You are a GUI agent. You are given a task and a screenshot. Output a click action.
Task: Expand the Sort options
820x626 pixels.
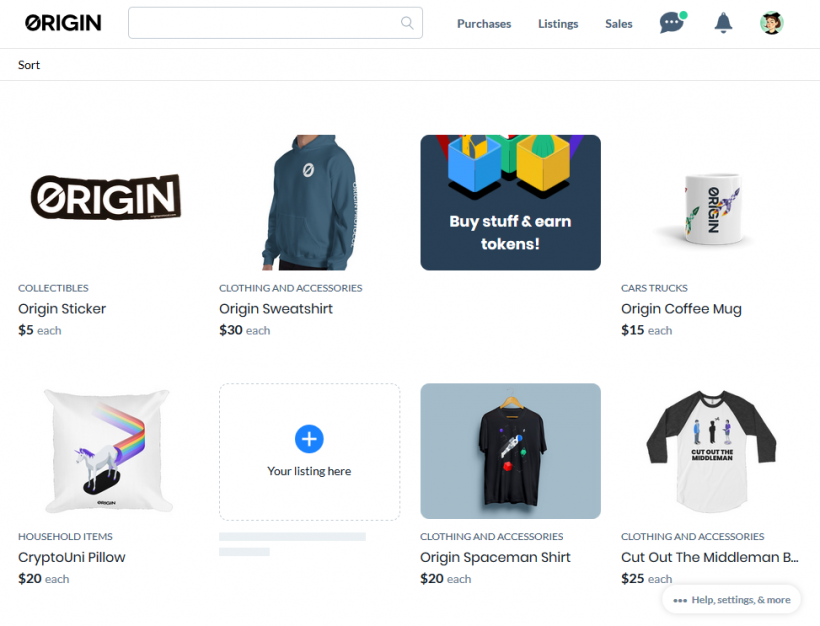coord(29,65)
